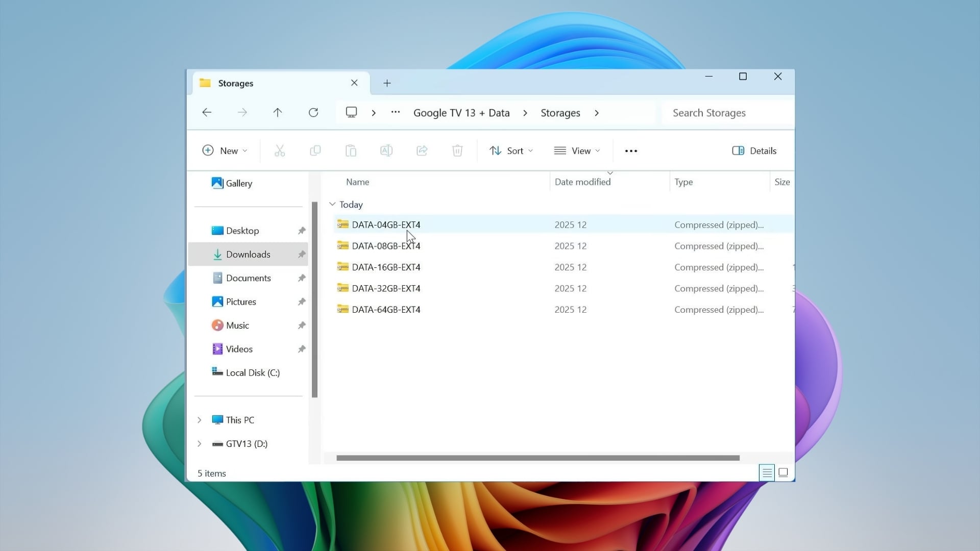
Task: Click the Share icon
Action: click(422, 151)
